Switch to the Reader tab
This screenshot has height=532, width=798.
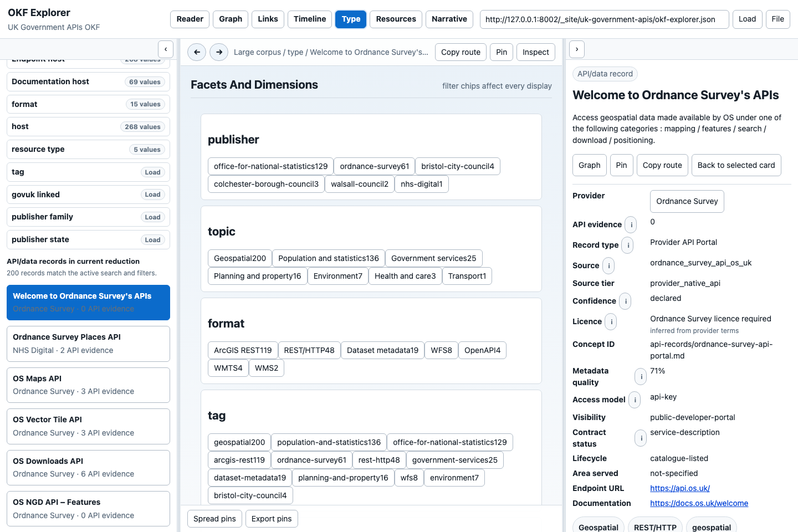click(x=190, y=19)
